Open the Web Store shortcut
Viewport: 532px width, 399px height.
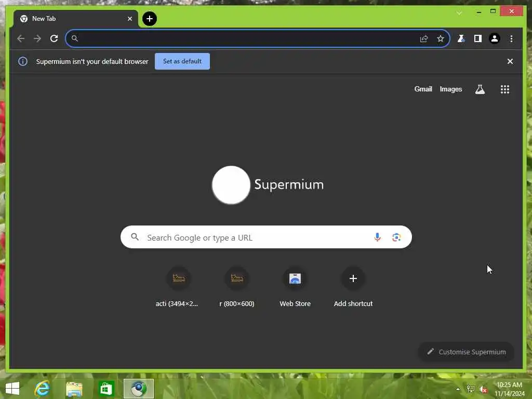[x=295, y=288]
